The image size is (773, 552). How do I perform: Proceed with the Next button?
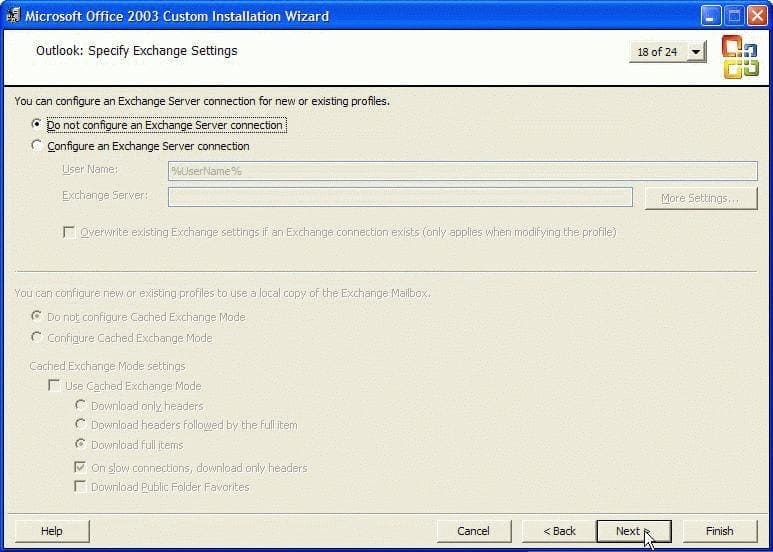633,531
